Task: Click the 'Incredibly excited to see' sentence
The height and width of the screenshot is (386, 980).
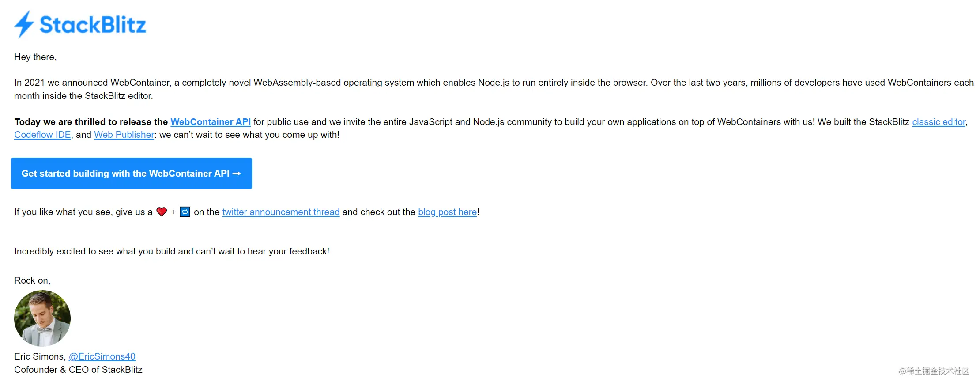Action: pos(172,251)
